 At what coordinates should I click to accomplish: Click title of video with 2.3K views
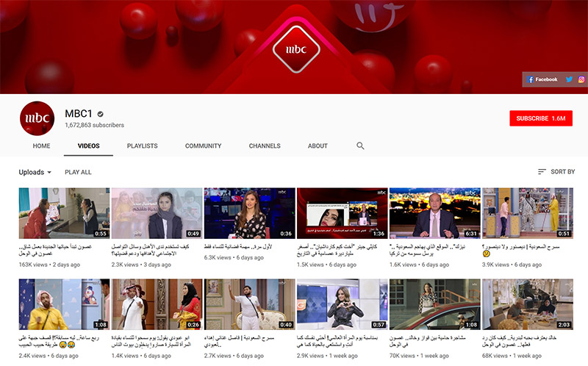coord(150,250)
